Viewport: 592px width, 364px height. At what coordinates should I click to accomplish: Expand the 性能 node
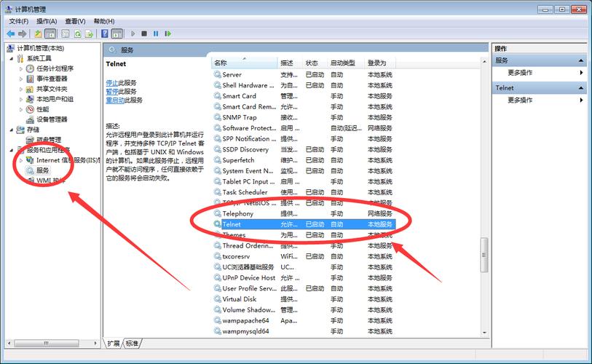click(21, 109)
